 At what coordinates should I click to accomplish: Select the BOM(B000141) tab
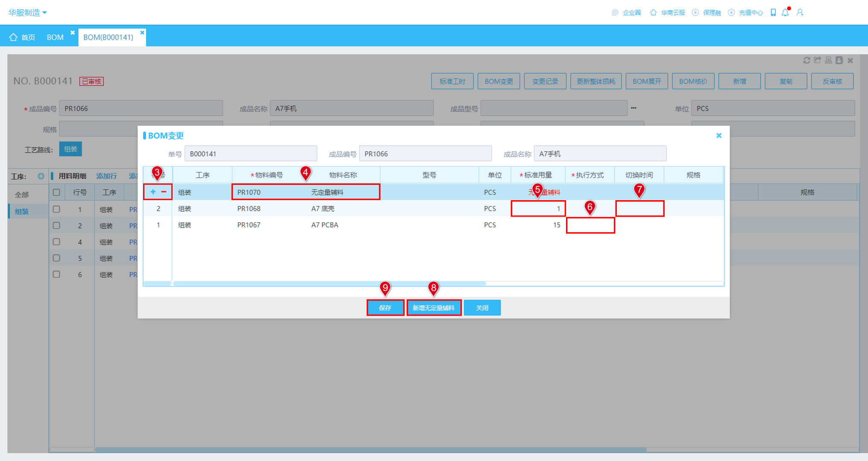[x=108, y=37]
